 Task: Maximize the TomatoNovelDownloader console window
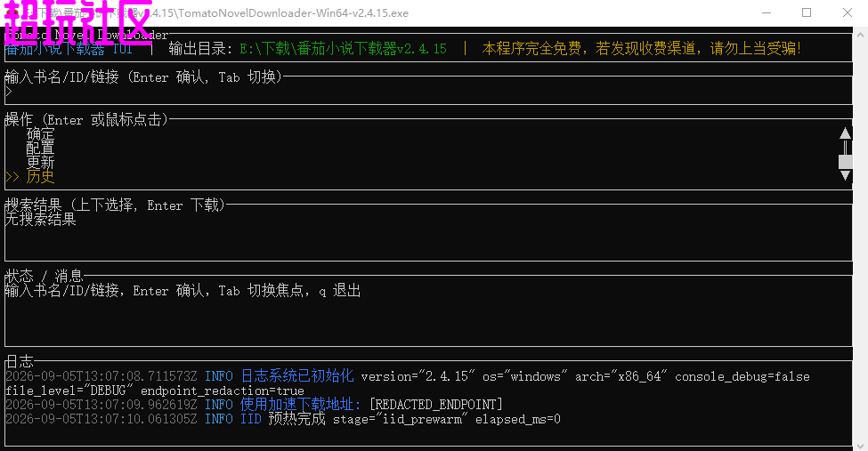pyautogui.click(x=807, y=12)
